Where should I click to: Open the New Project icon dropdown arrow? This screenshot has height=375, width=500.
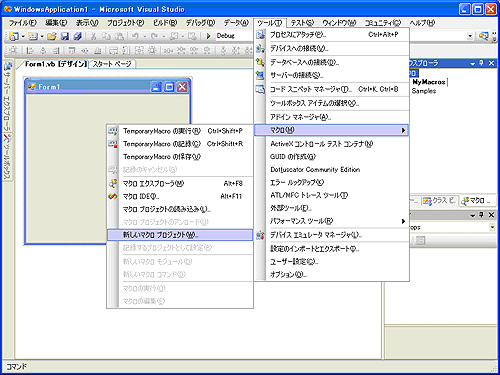pos(23,36)
